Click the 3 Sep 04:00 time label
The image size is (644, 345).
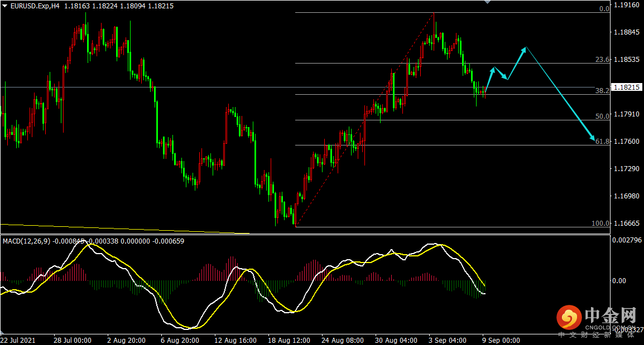click(x=447, y=341)
